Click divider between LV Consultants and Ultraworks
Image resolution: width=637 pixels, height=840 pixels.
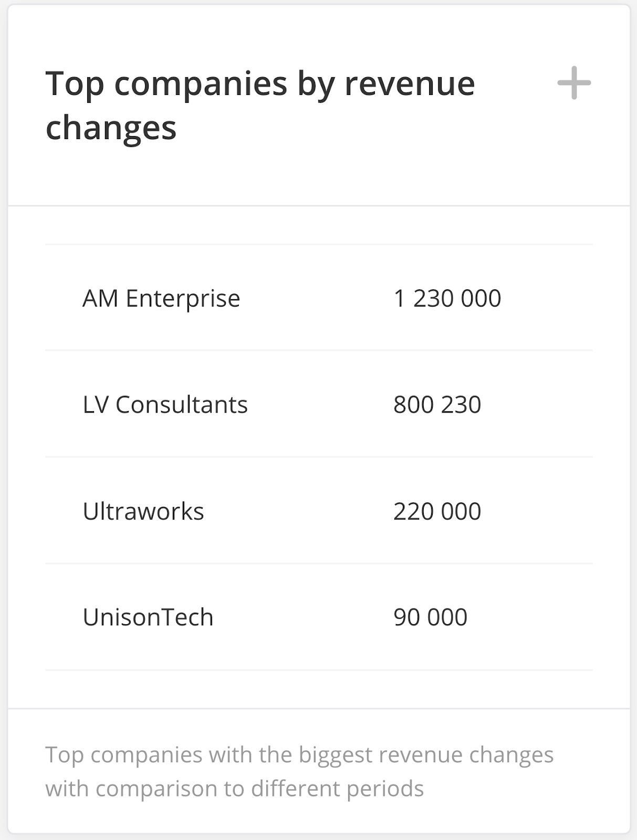click(319, 457)
